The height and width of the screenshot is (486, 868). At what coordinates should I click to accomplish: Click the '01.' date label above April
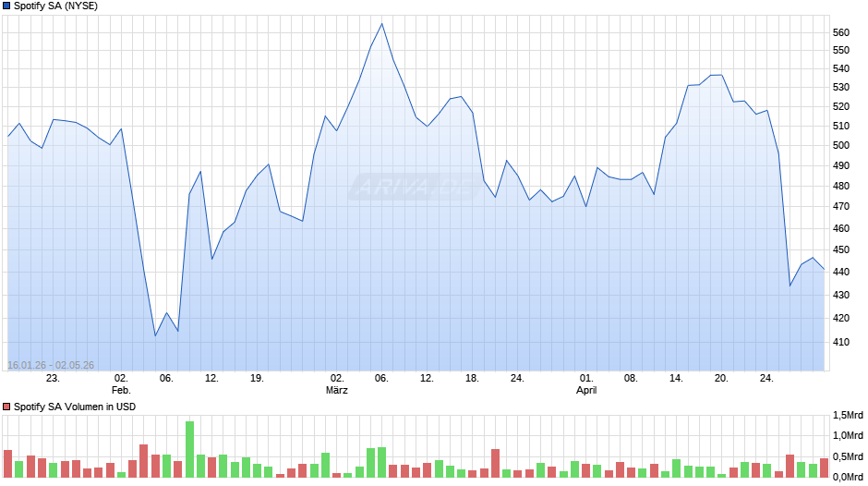point(586,379)
